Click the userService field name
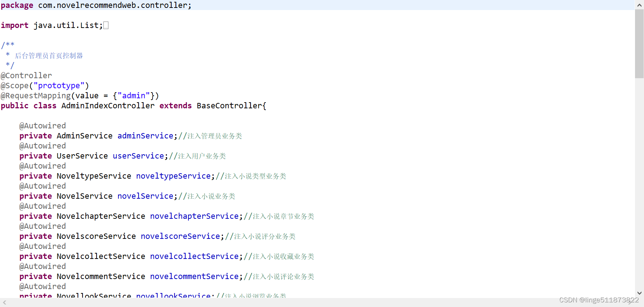Image resolution: width=644 pixels, height=307 pixels. point(139,156)
